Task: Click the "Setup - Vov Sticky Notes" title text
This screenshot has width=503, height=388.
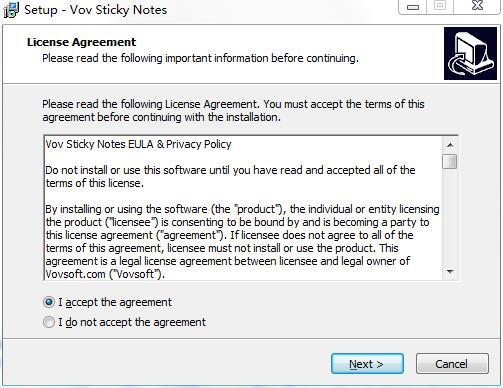Action: [95, 10]
